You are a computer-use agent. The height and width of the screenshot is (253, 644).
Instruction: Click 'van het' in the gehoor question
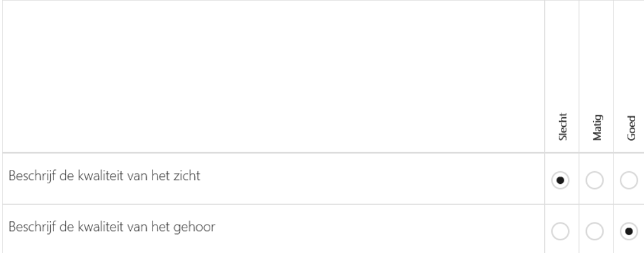click(149, 227)
